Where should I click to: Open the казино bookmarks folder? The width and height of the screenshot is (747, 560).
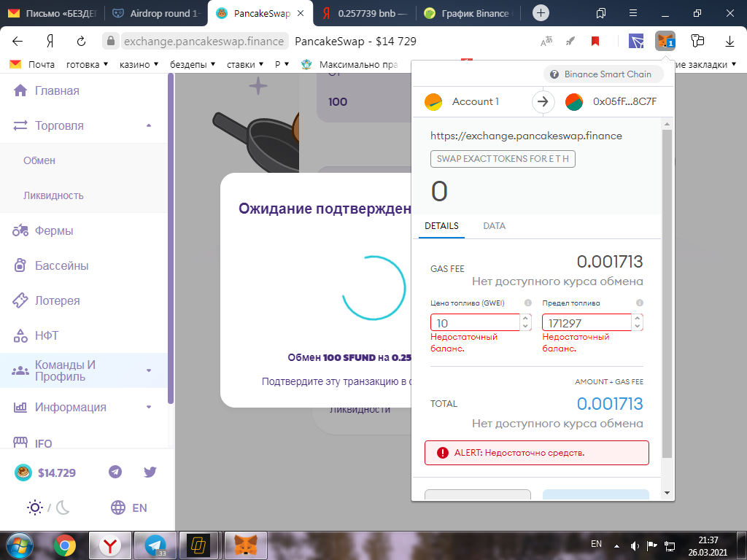(x=139, y=64)
